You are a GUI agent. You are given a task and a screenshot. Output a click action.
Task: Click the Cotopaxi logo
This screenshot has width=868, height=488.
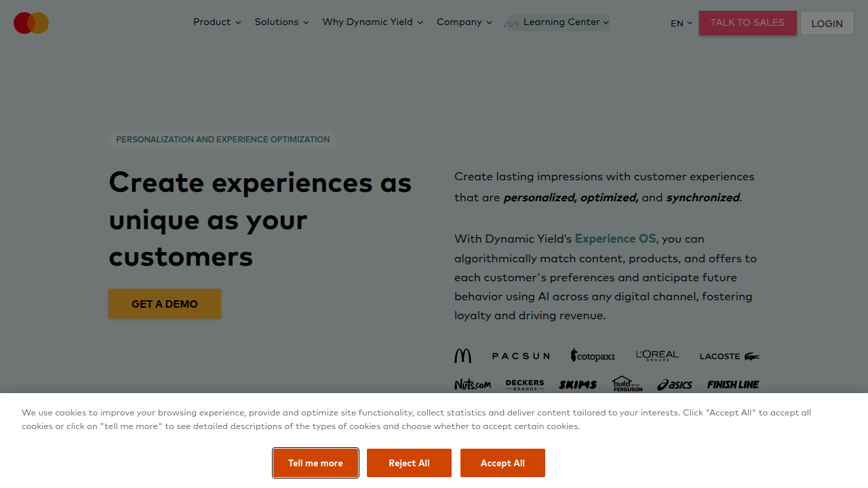[x=593, y=355]
